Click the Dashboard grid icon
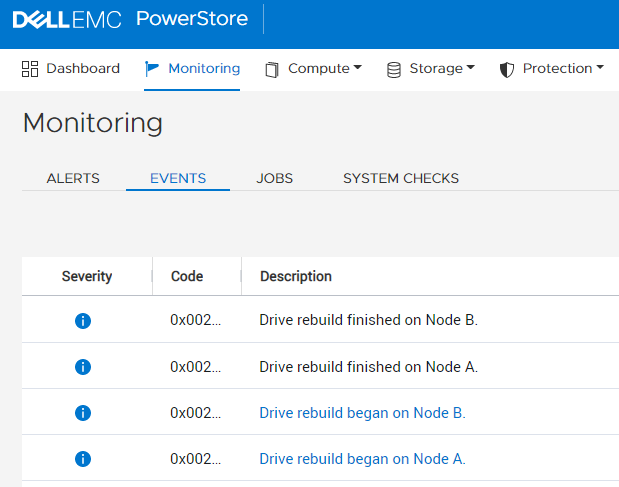 30,69
